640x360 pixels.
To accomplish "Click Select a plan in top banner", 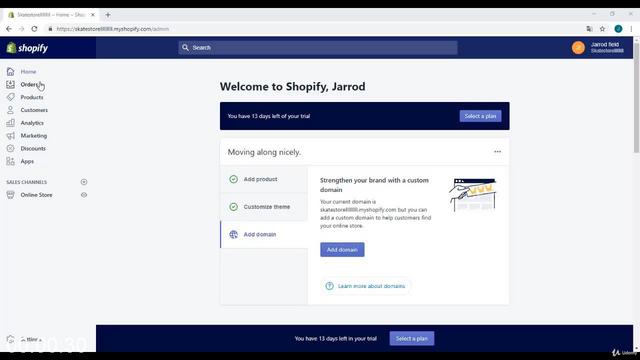I will click(480, 116).
